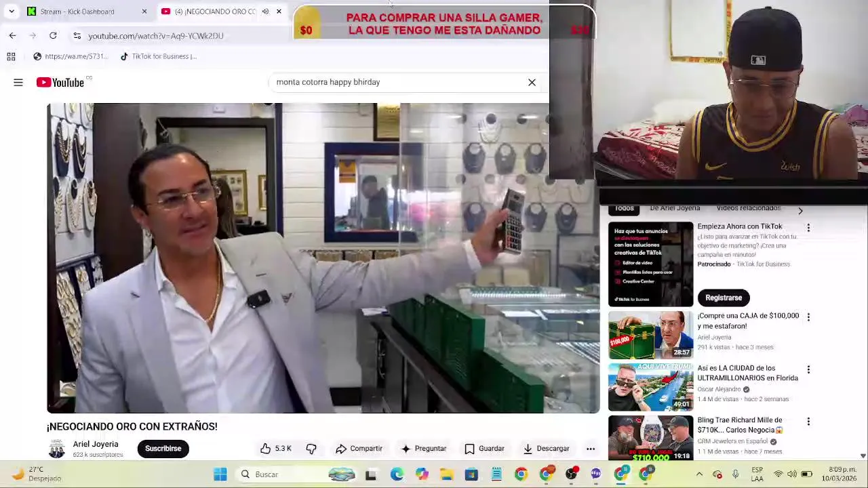Reload the current page
The height and width of the screenshot is (488, 868).
pos(53,35)
